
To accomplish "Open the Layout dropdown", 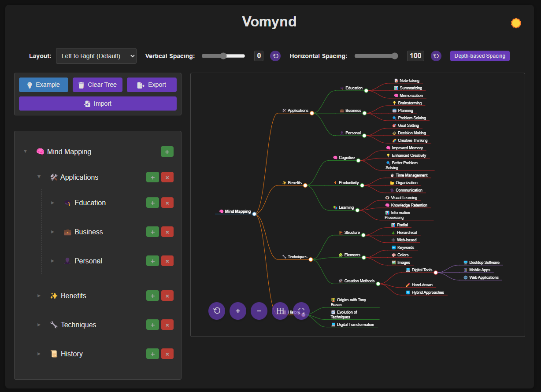I will point(96,56).
